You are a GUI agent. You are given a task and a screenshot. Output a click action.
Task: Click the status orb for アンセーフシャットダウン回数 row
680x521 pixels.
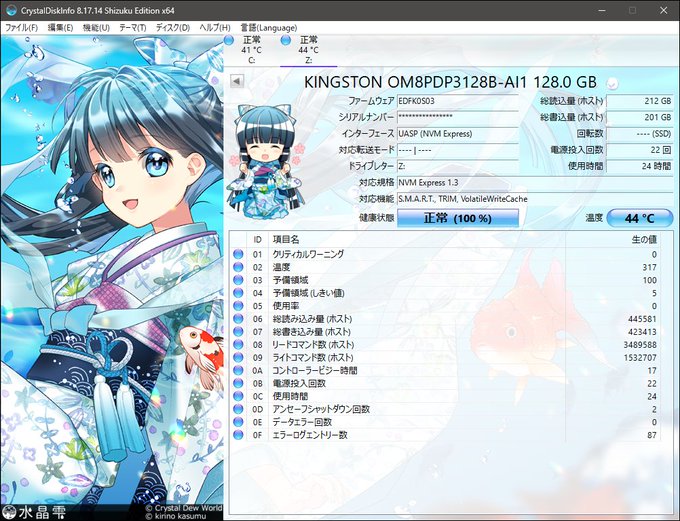coord(238,409)
